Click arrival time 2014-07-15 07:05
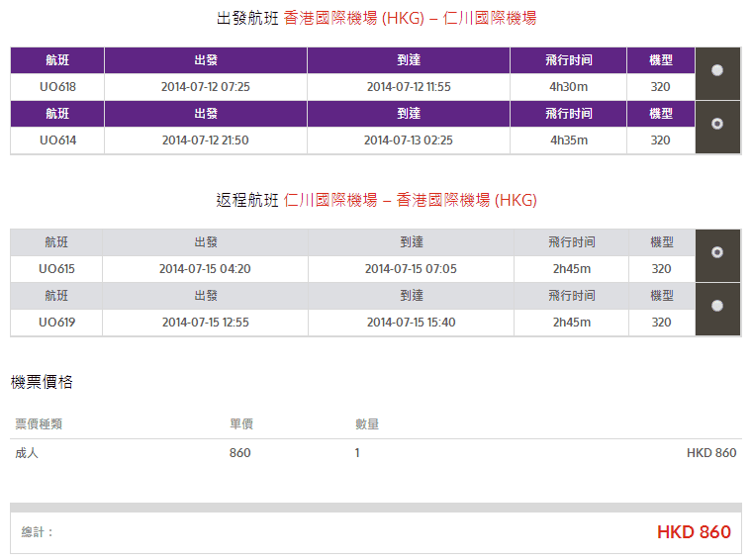752x560 pixels. pos(411,269)
